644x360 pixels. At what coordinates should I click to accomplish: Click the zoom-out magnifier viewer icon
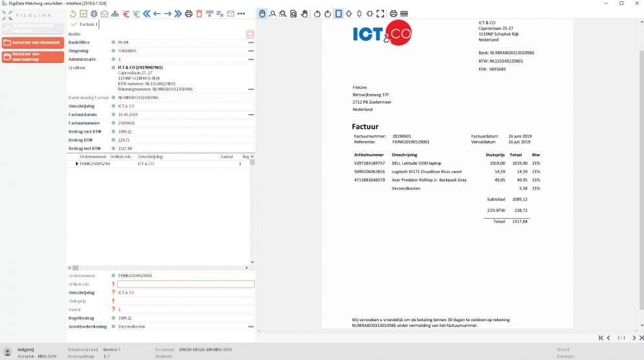273,14
